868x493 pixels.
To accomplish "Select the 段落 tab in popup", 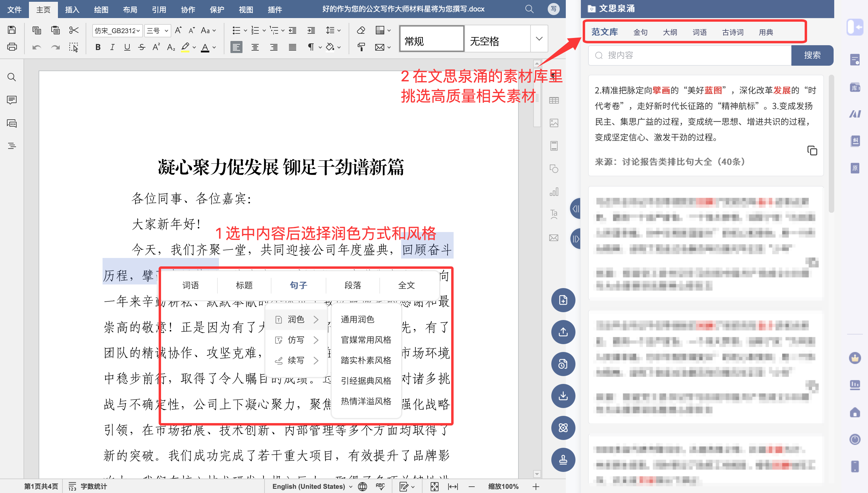I will pos(353,285).
